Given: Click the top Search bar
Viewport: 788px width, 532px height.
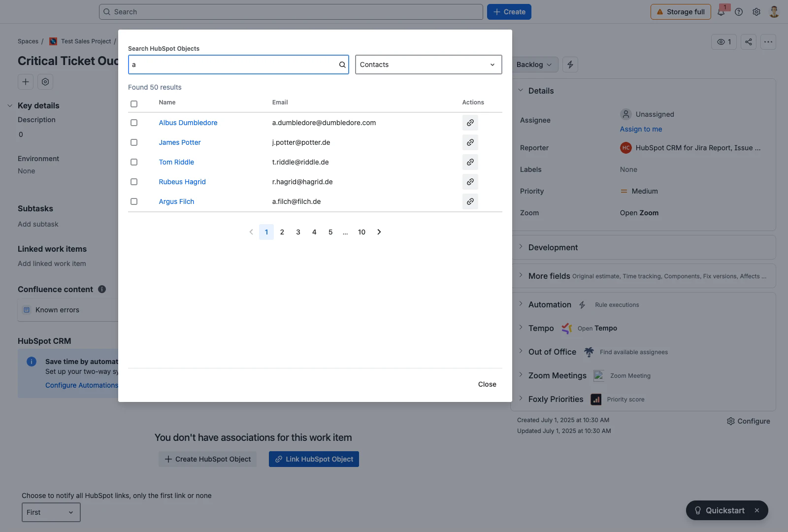Looking at the screenshot, I should point(291,12).
